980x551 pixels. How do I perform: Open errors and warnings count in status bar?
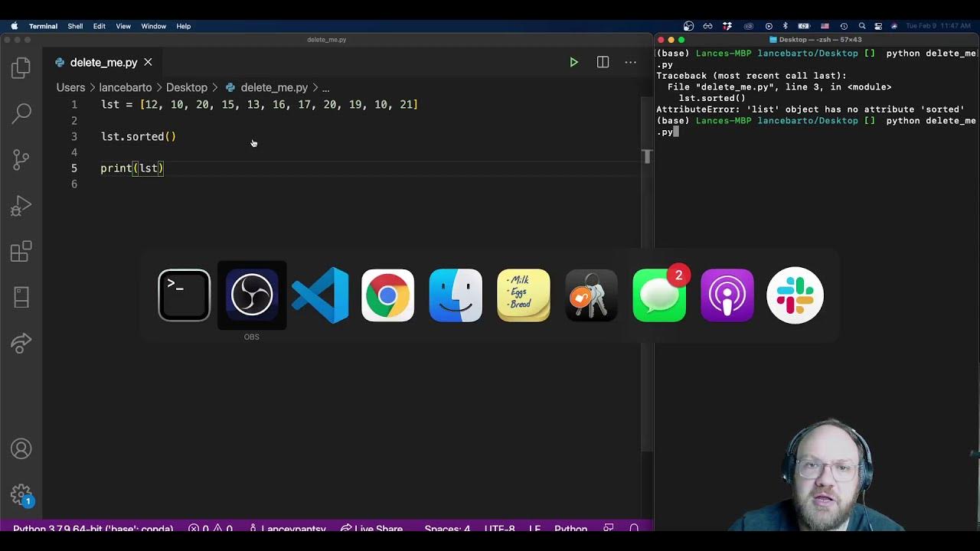coord(211,529)
